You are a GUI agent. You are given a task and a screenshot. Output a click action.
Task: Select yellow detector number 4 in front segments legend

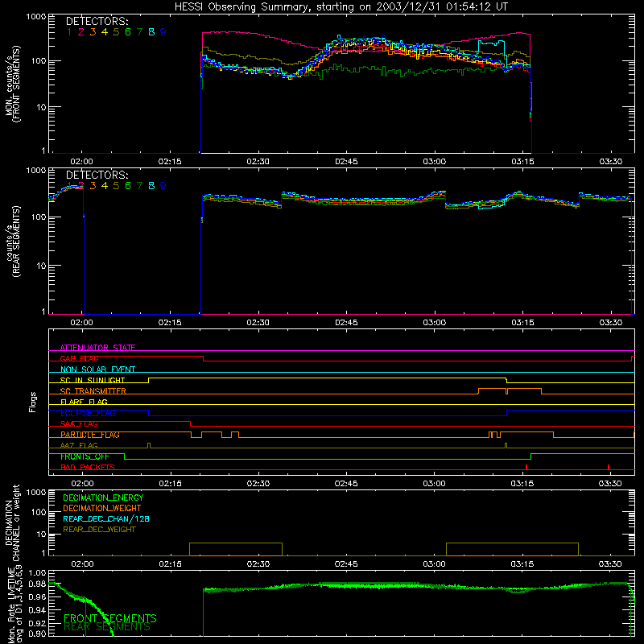(105, 32)
